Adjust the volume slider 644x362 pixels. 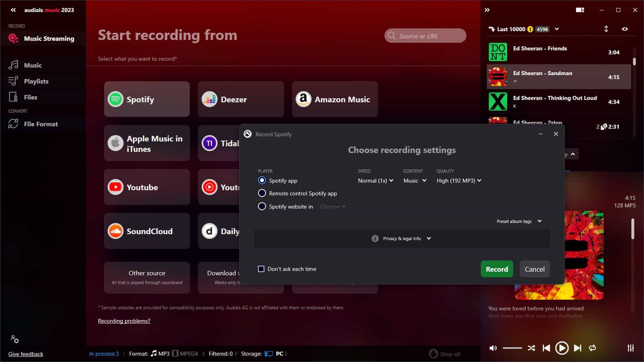(512, 348)
